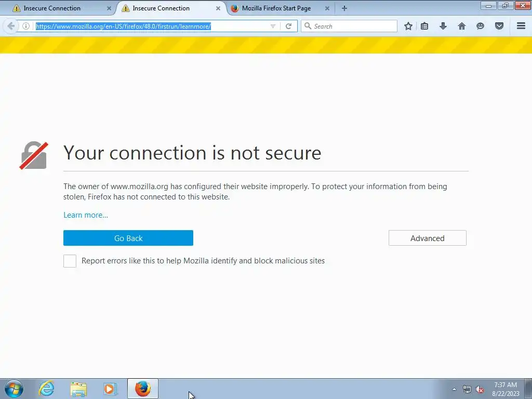
Task: Launch Internet Explorer from taskbar
Action: (x=46, y=389)
